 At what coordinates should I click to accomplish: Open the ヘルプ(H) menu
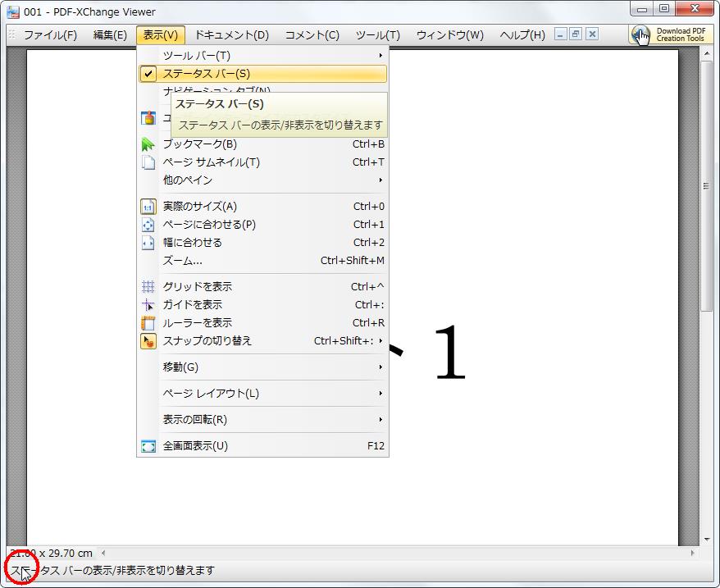[x=522, y=35]
